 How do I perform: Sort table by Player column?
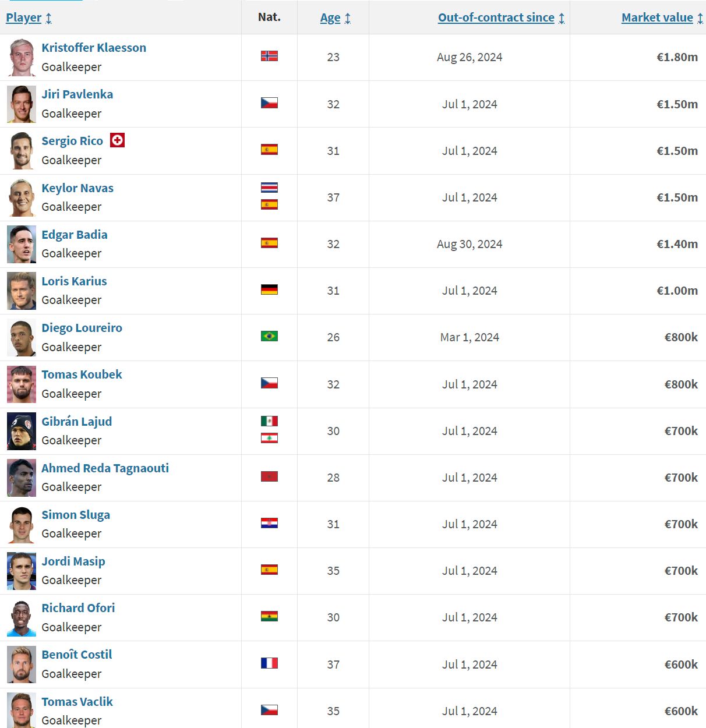(24, 17)
